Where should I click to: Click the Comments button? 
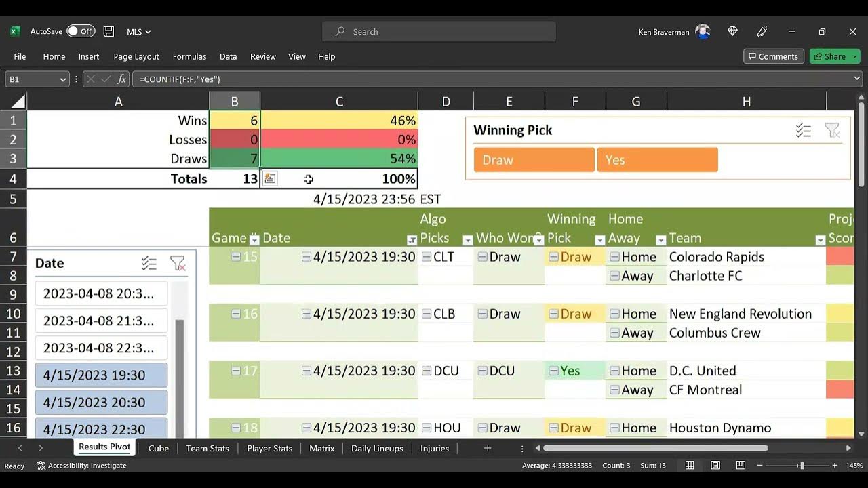point(774,56)
